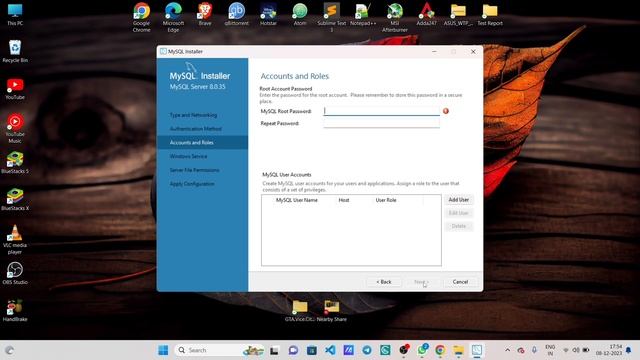Viewport: 640px width, 360px height.
Task: Open ASUS_WTP folder on desktop
Action: point(458,14)
